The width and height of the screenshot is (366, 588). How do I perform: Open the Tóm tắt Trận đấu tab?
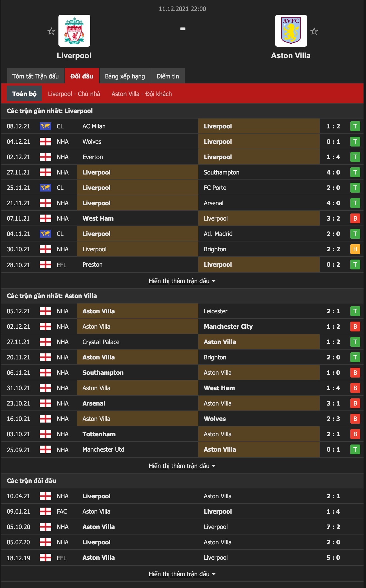click(35, 76)
